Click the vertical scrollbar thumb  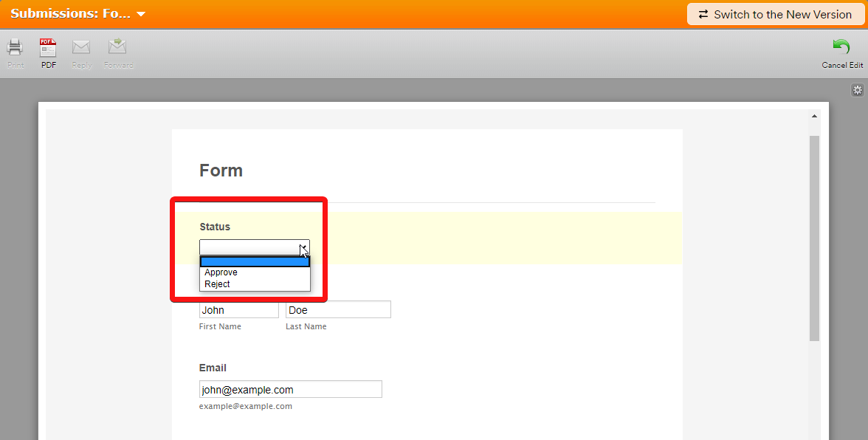(814, 238)
